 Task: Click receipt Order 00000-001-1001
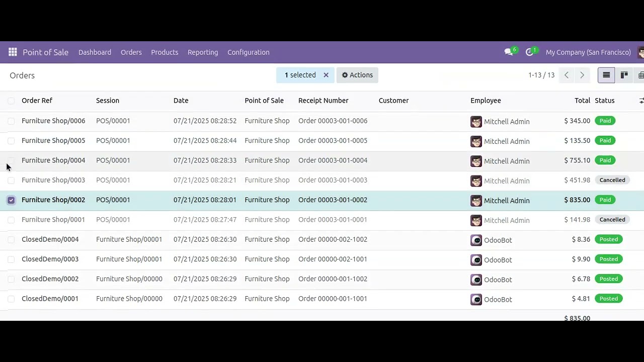(x=333, y=299)
